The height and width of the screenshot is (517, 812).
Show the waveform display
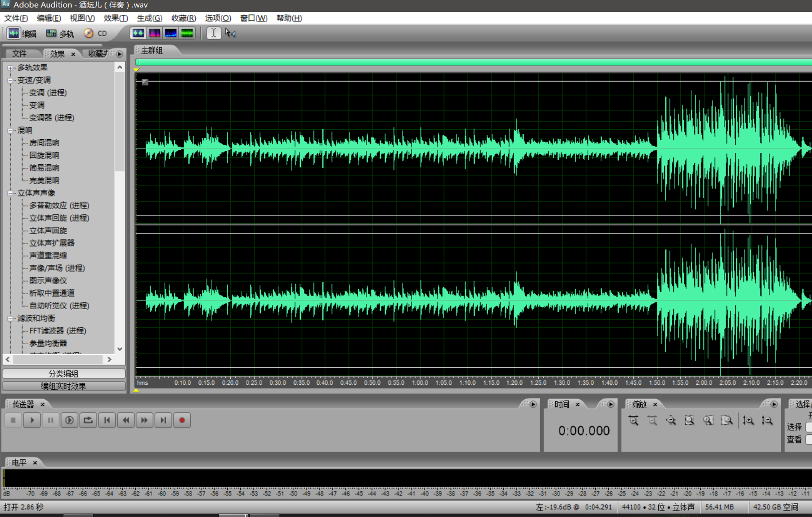click(138, 33)
